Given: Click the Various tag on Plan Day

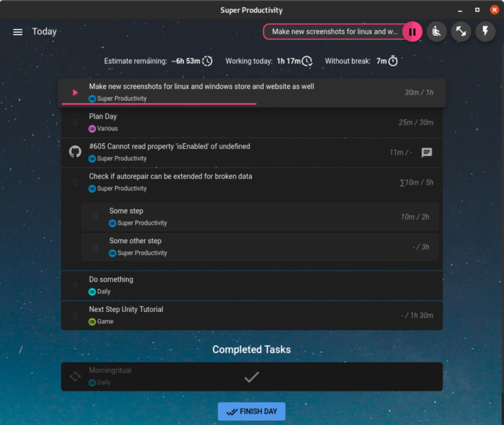Looking at the screenshot, I should coord(103,128).
